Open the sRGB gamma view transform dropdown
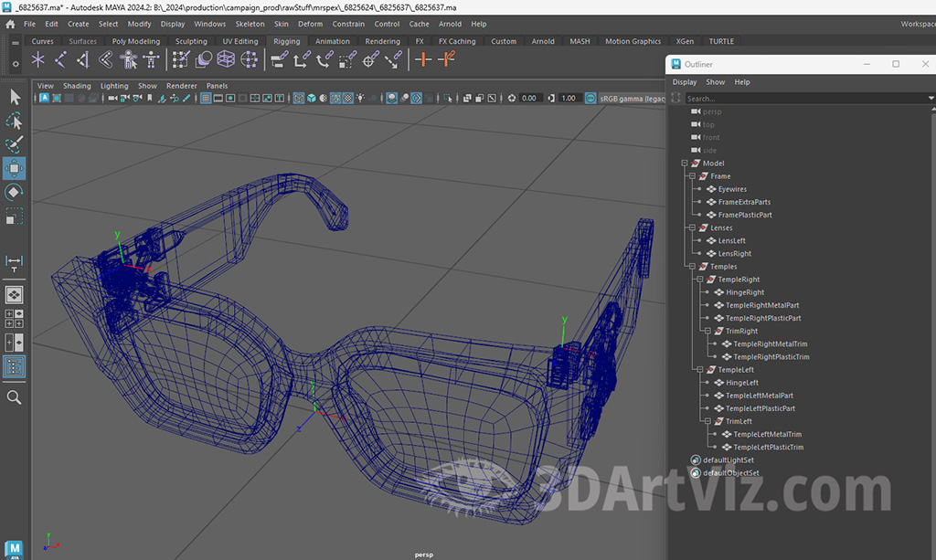936x560 pixels. [631, 99]
